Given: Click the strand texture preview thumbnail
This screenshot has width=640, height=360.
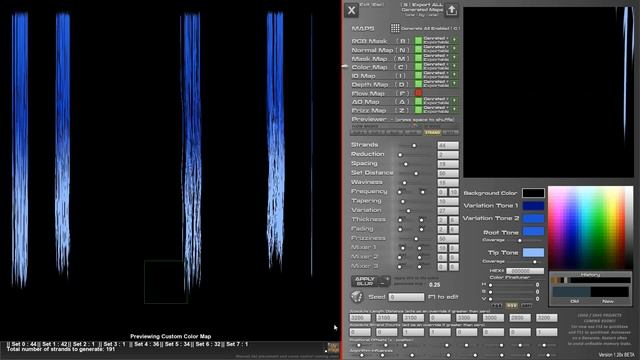Looking at the screenshot, I should (x=549, y=92).
